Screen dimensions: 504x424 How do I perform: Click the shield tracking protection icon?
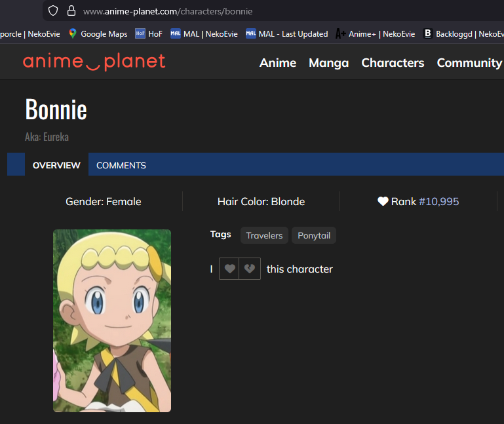tap(53, 11)
